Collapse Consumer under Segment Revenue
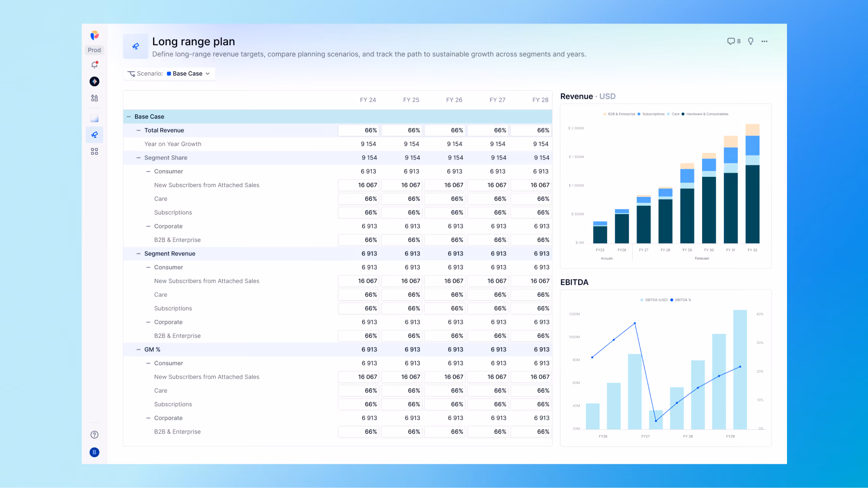The width and height of the screenshot is (868, 488). click(149, 267)
